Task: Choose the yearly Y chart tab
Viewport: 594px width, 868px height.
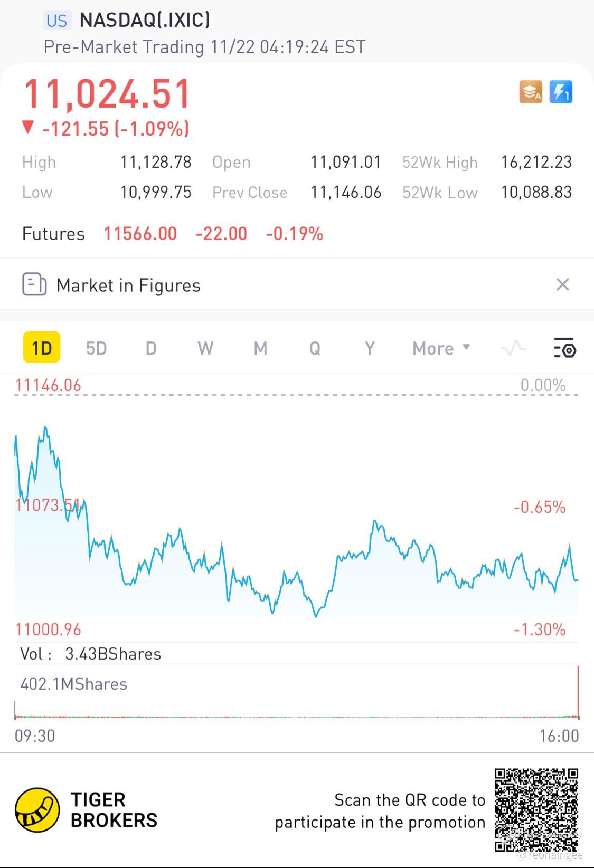Action: coord(370,348)
